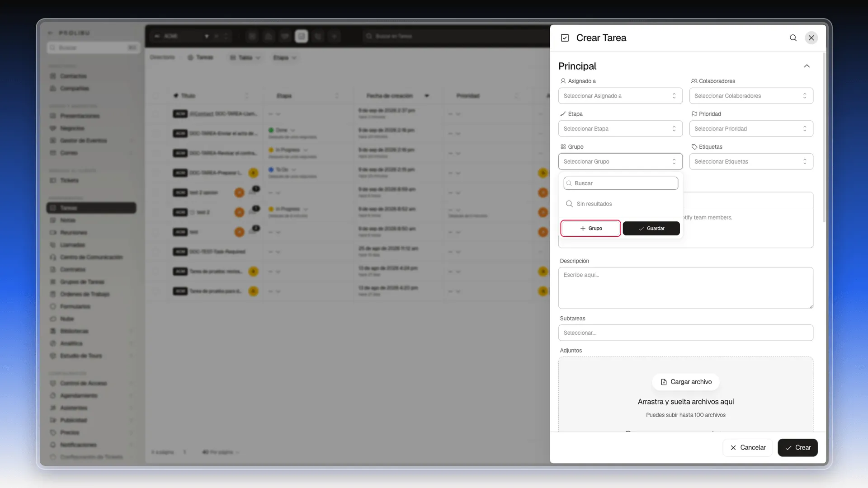Open the Asignado a dropdown
868x488 pixels.
coord(620,96)
